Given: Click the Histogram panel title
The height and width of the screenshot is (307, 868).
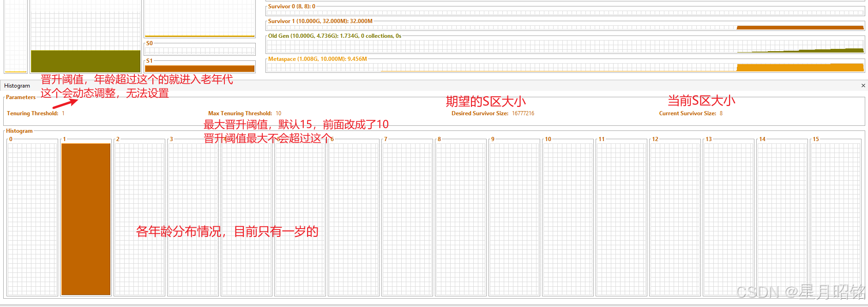Looking at the screenshot, I should [x=17, y=86].
